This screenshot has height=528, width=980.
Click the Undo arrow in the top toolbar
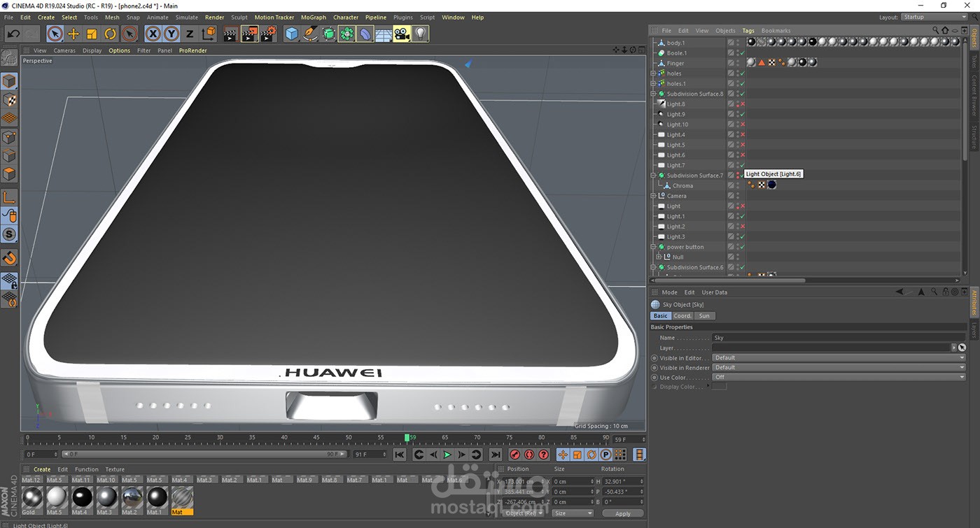[x=13, y=34]
